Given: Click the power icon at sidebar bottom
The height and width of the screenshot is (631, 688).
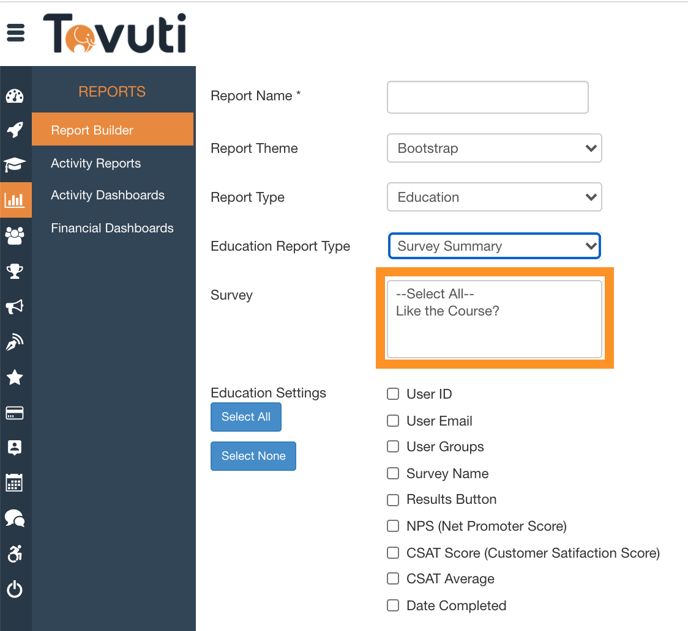Looking at the screenshot, I should 15,589.
